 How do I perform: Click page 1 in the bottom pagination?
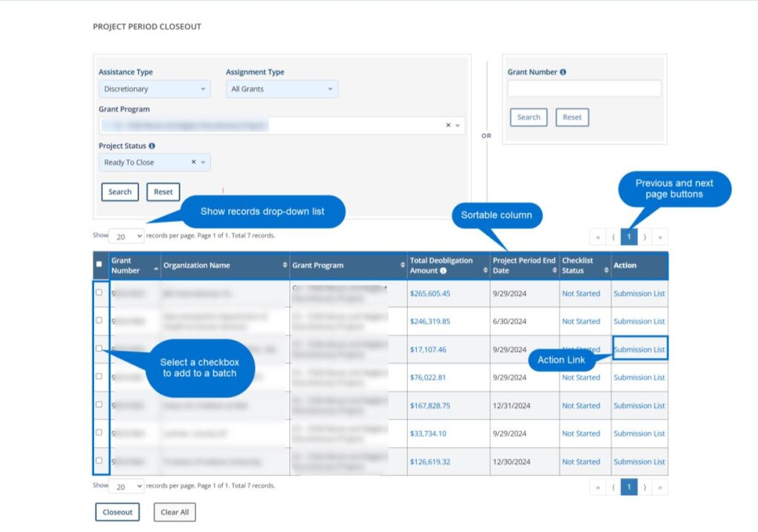(628, 487)
